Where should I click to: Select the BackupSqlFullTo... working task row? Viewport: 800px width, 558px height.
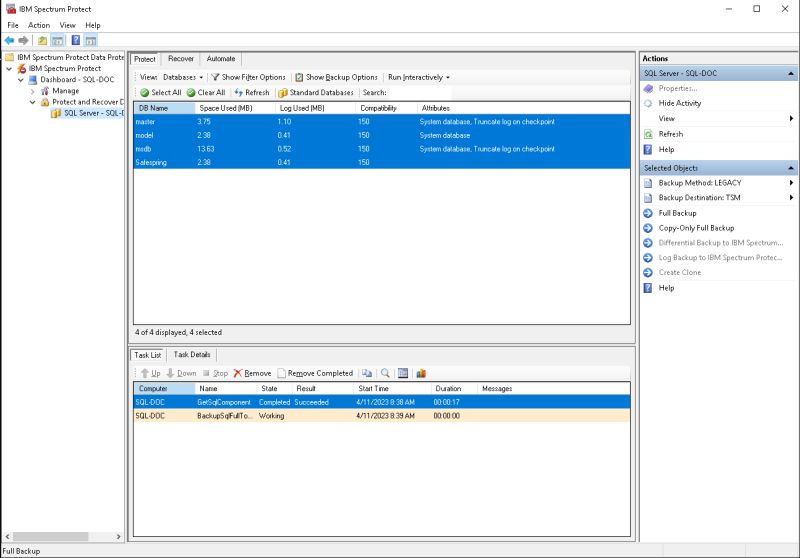[382, 416]
